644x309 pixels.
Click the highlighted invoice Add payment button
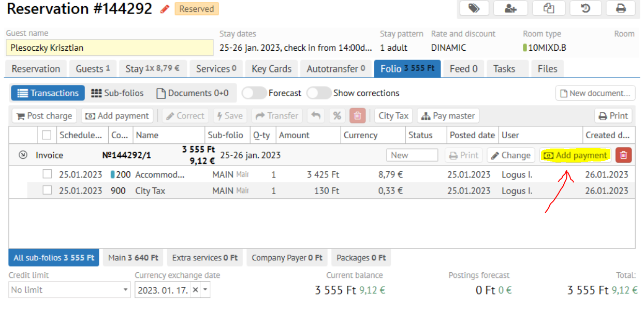click(x=575, y=155)
